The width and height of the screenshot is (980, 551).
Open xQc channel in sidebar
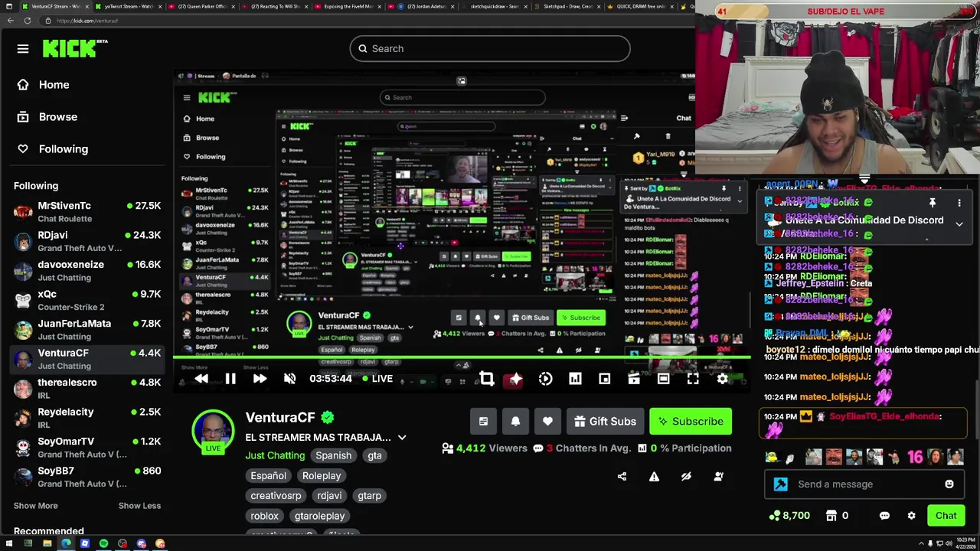point(87,301)
